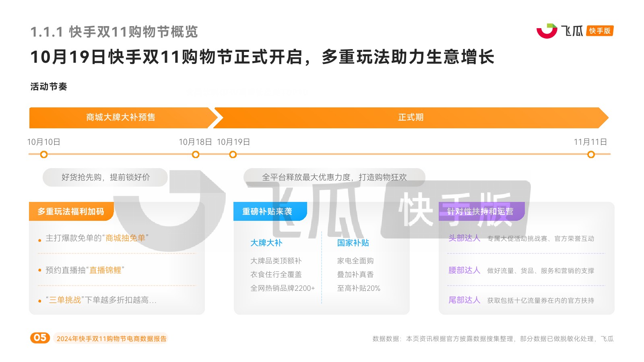Viewport: 644px width, 362px height.
Task: Click the 数据数据 source note in footer
Action: [x=493, y=339]
